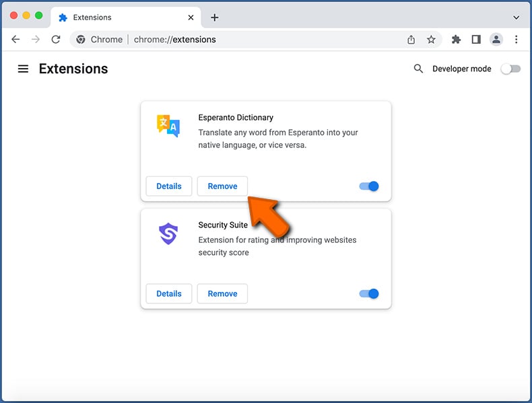This screenshot has width=532, height=403.
Task: Open the Extensions puzzle toolbar icon
Action: (456, 39)
